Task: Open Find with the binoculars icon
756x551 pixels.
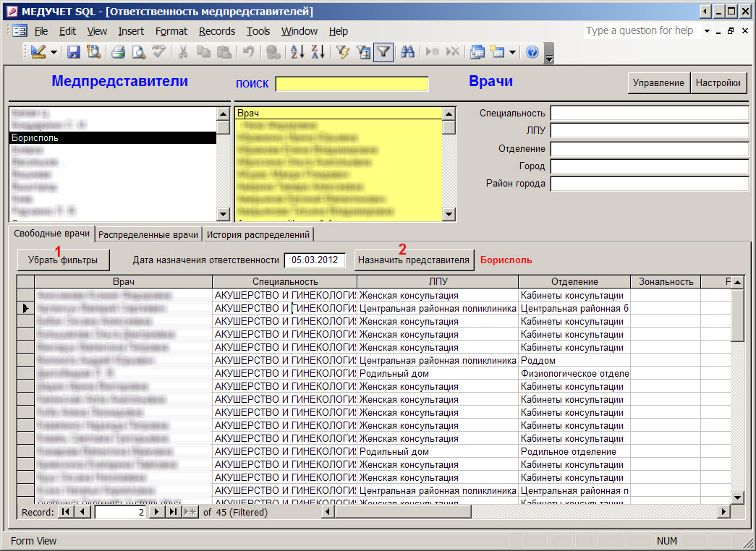Action: (x=407, y=51)
